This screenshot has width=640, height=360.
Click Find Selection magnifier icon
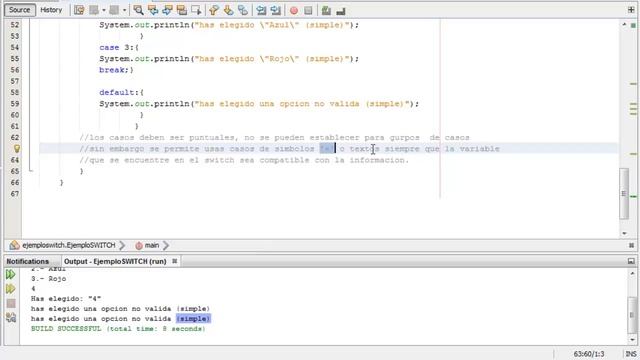[x=138, y=10]
